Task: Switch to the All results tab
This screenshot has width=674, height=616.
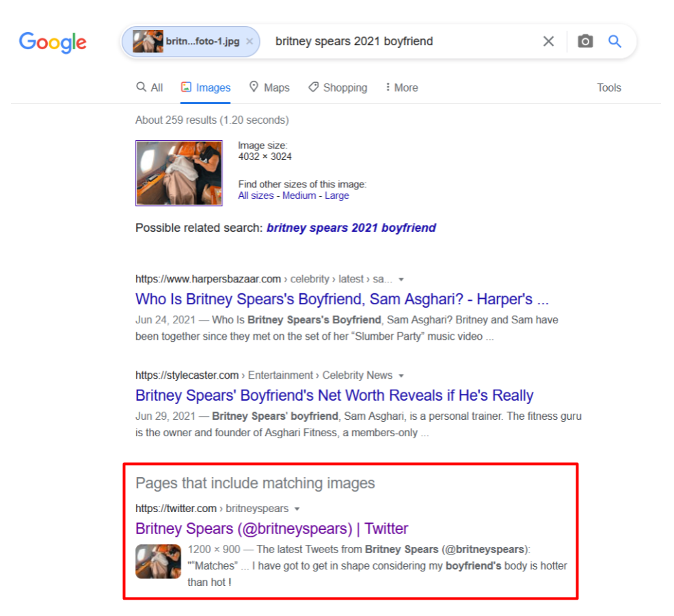Action: (150, 88)
